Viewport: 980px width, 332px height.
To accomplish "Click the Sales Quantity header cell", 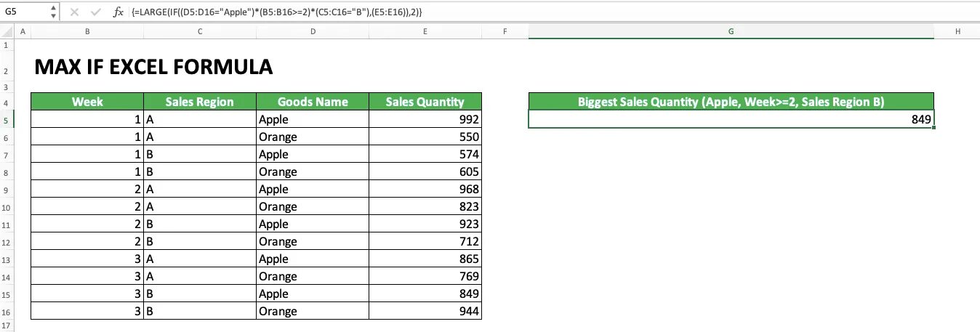I will pyautogui.click(x=425, y=102).
